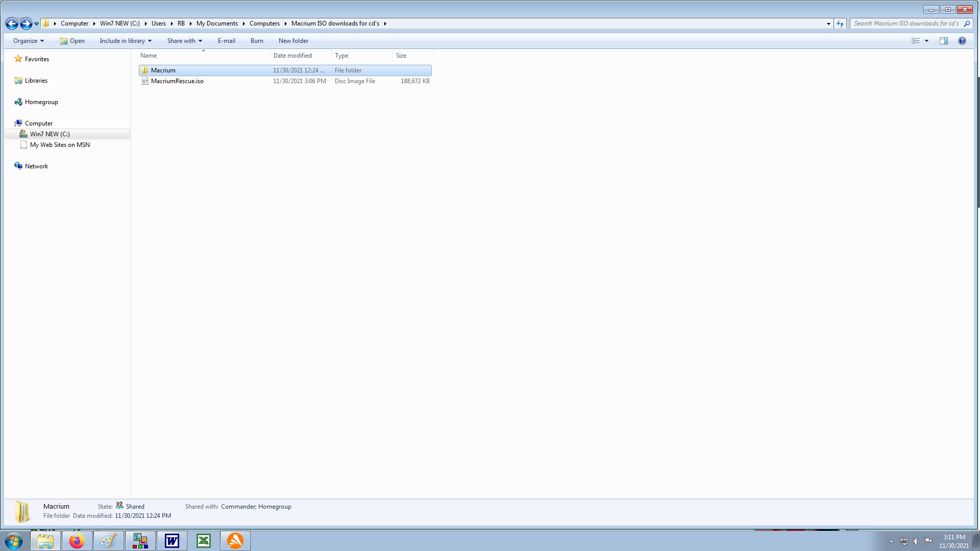Open Help with the question mark icon
This screenshot has width=980, height=551.
pyautogui.click(x=962, y=41)
